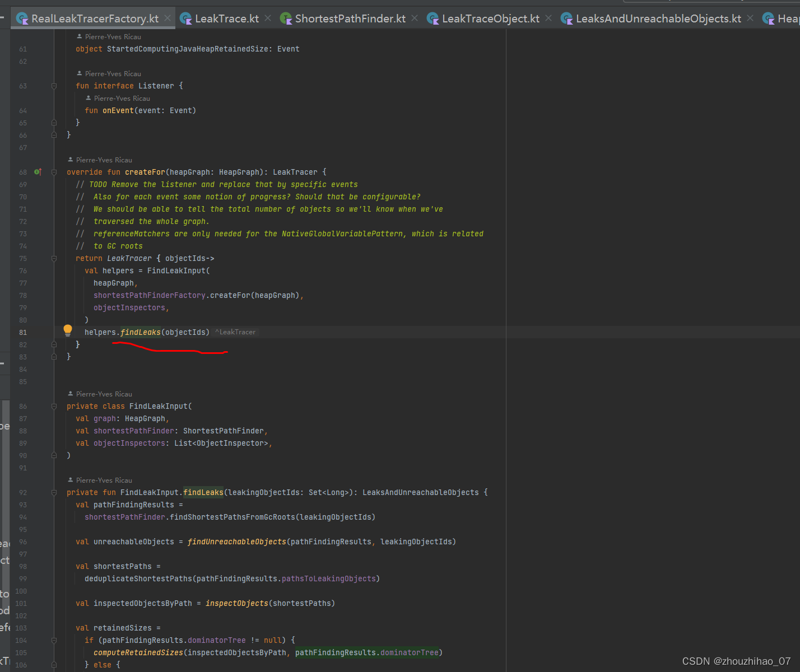Viewport: 800px width, 672px height.
Task: Close the ShortestPathFinder.kt tab
Action: 415,18
